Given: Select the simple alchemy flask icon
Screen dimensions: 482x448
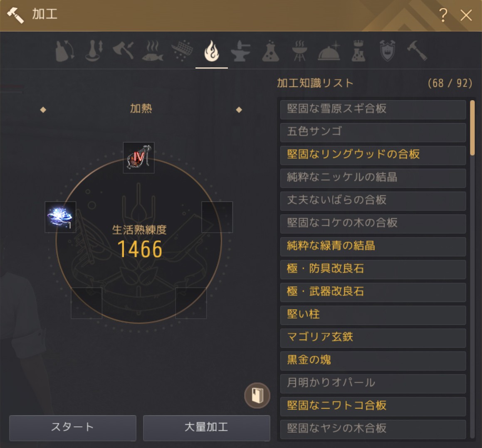Looking at the screenshot, I should pos(270,51).
